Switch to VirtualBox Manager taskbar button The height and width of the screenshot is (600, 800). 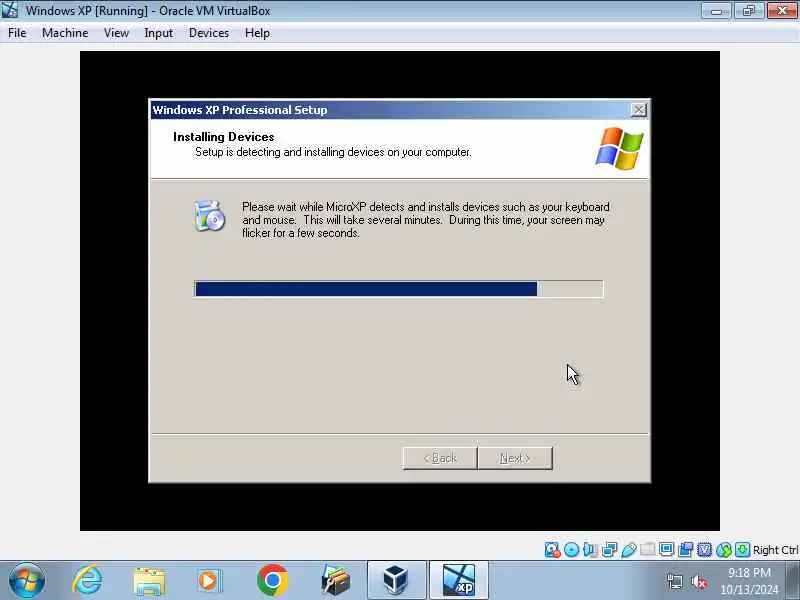(396, 580)
